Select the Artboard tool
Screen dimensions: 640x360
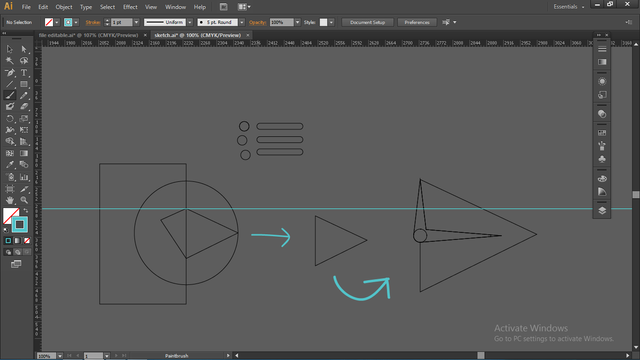tap(10, 189)
